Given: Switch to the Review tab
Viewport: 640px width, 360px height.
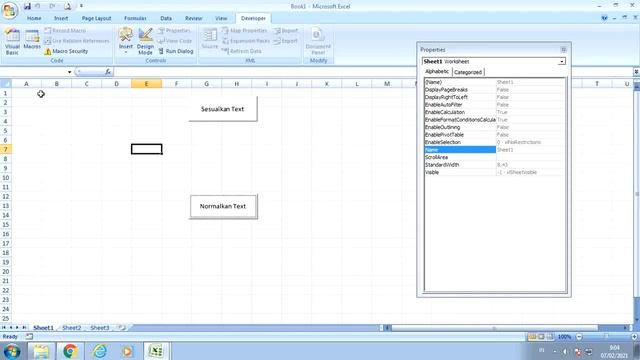Looking at the screenshot, I should pyautogui.click(x=193, y=18).
